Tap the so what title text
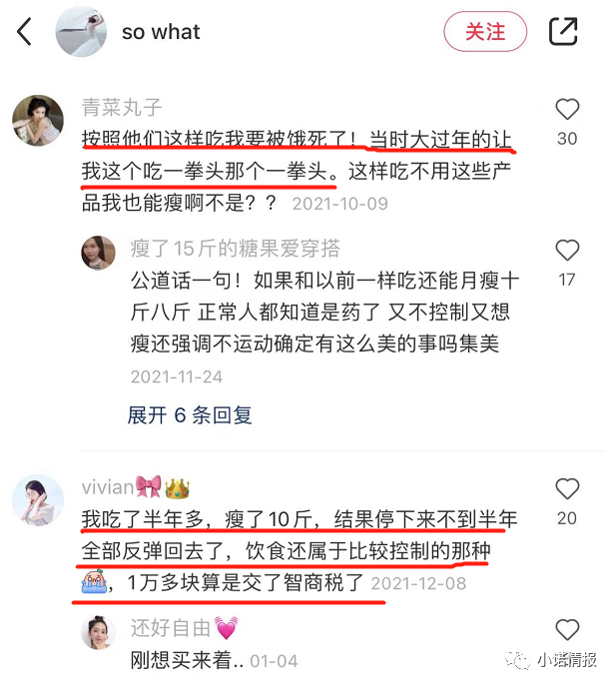This screenshot has width=616, height=687. click(x=161, y=32)
